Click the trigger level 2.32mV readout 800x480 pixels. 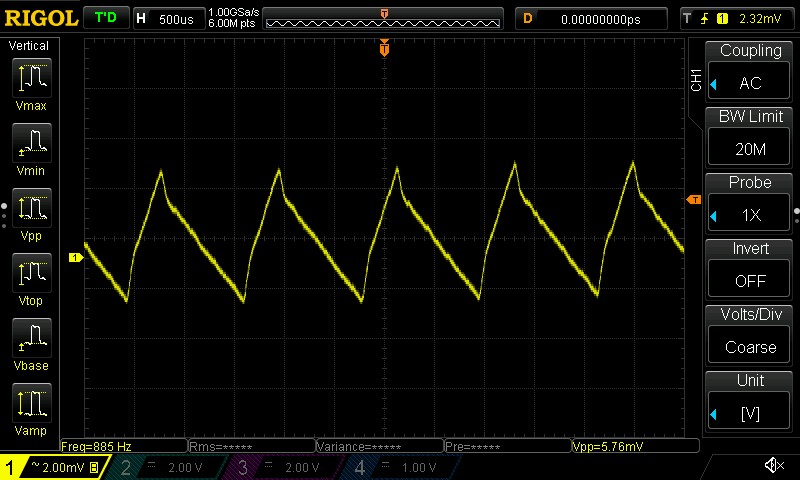[x=760, y=19]
